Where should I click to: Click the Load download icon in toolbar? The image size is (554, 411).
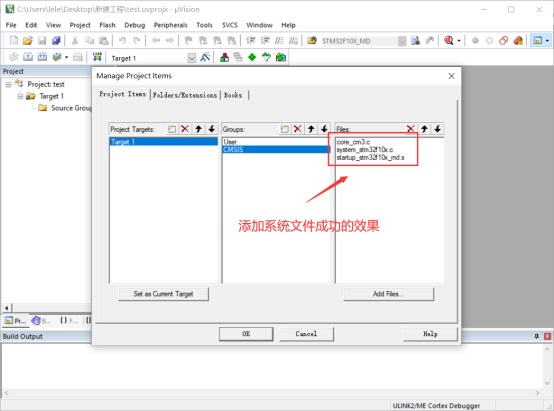97,57
